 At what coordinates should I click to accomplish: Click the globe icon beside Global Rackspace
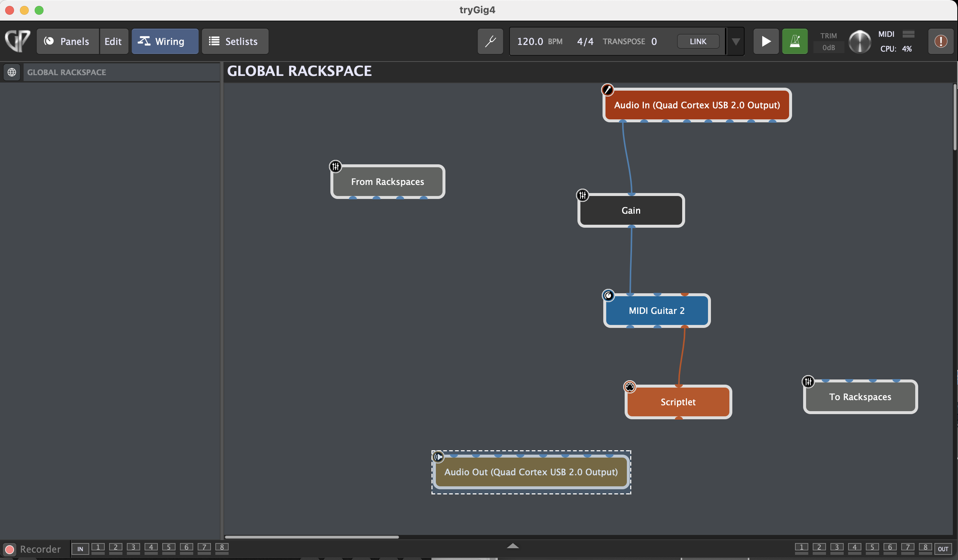pyautogui.click(x=12, y=72)
